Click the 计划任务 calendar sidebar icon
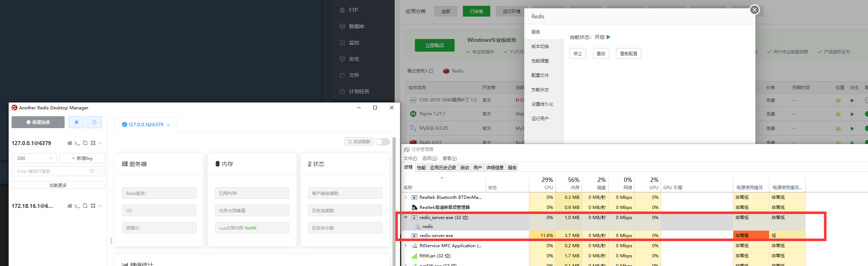 point(342,91)
